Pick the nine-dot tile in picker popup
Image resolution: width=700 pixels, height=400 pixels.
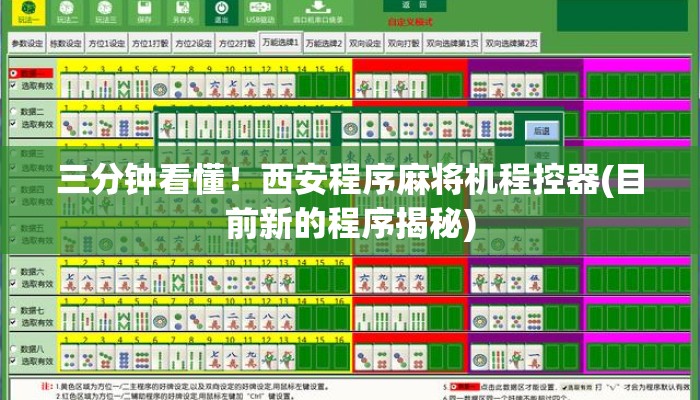coord(505,127)
